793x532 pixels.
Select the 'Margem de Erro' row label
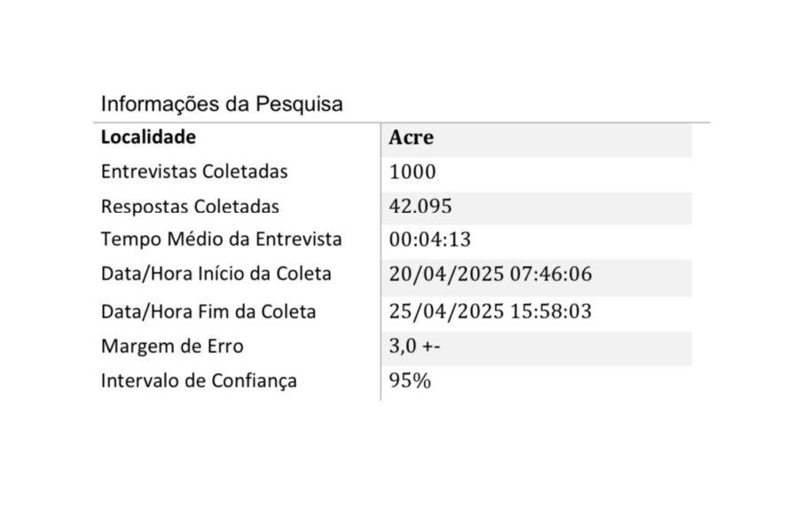(x=172, y=347)
